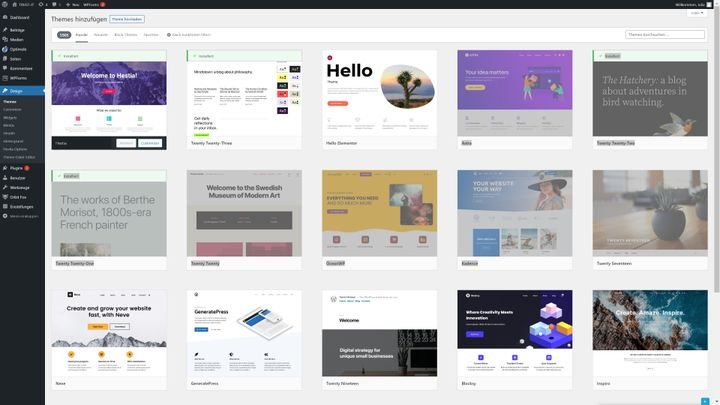Open Benutzer users icon

click(x=5, y=177)
